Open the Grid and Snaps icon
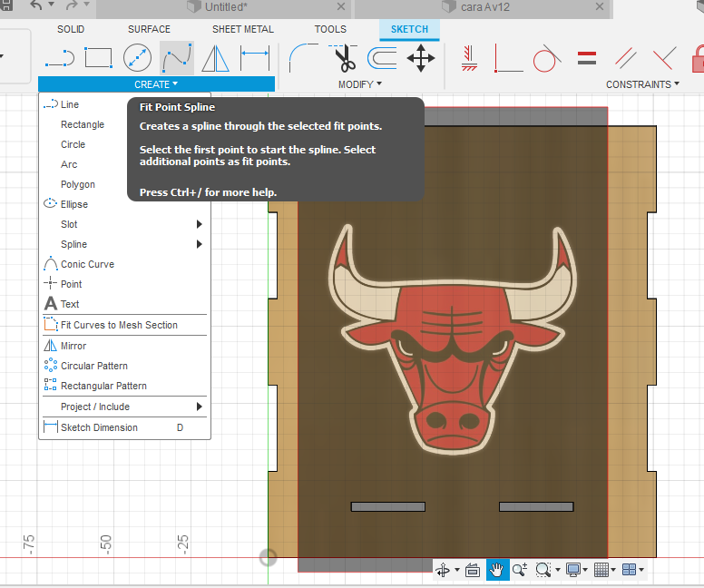This screenshot has height=588, width=704. [x=601, y=570]
